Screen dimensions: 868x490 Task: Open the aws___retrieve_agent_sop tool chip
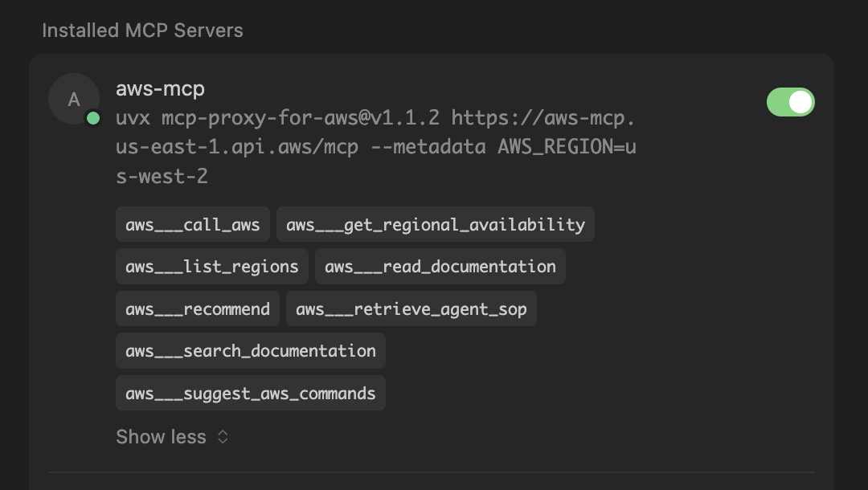click(411, 309)
